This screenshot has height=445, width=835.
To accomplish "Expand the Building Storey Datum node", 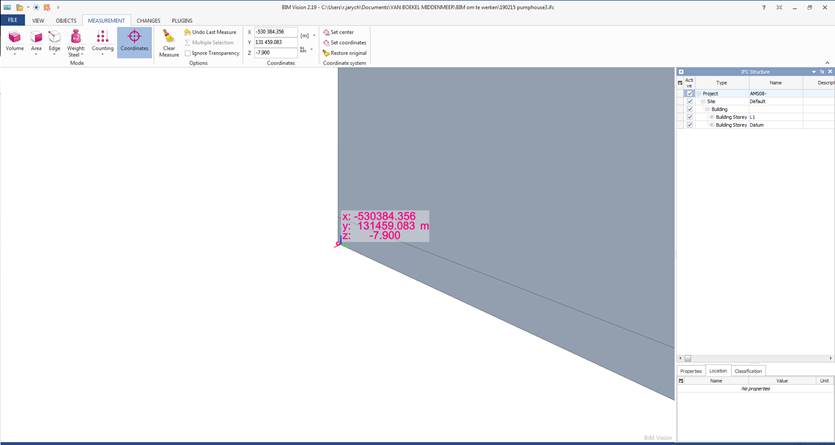I will 711,125.
